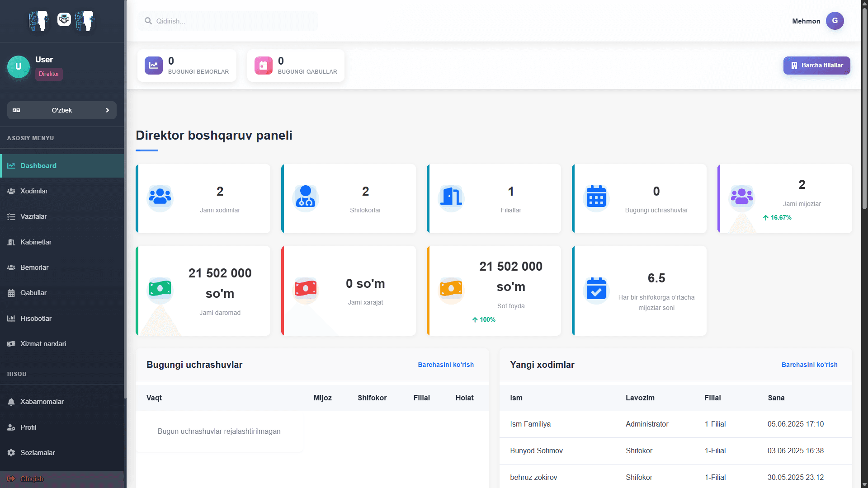Click the chevron arrow on language switcher
The width and height of the screenshot is (868, 488).
tap(108, 110)
